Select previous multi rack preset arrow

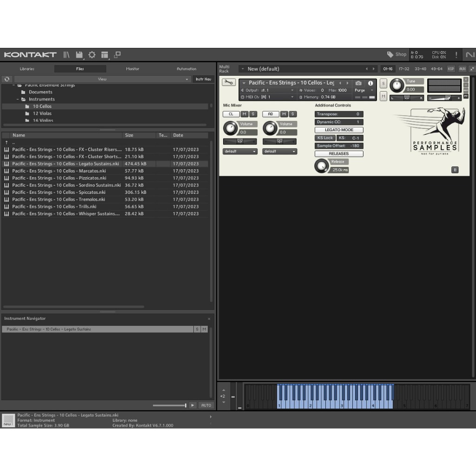tap(367, 69)
